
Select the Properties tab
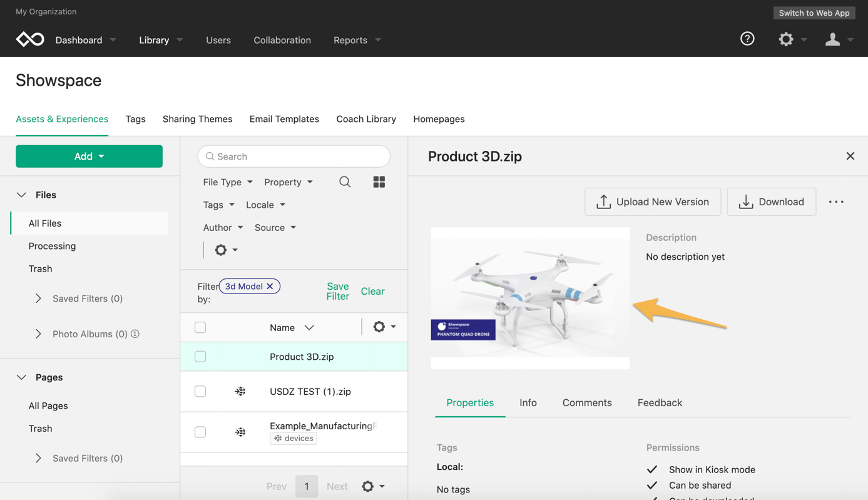(470, 402)
